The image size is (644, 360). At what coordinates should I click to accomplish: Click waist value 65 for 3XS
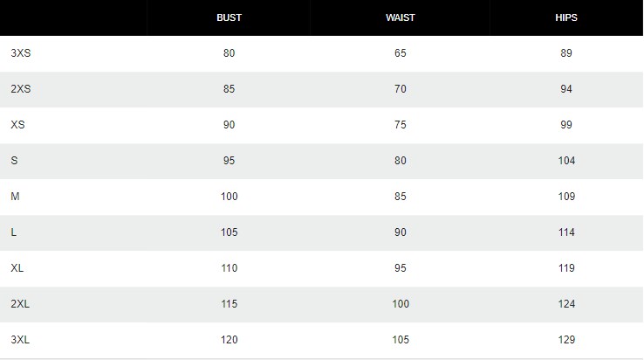400,53
